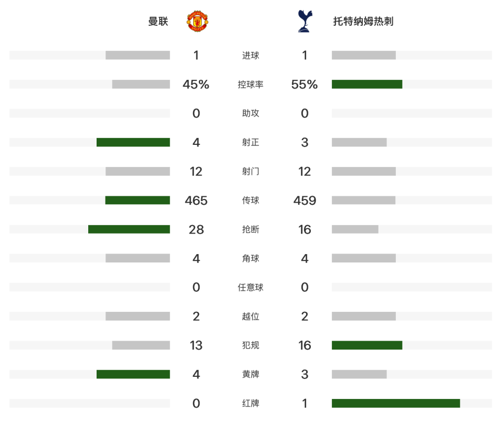Select the 角球 stat label
The image size is (504, 432).
[x=250, y=258]
